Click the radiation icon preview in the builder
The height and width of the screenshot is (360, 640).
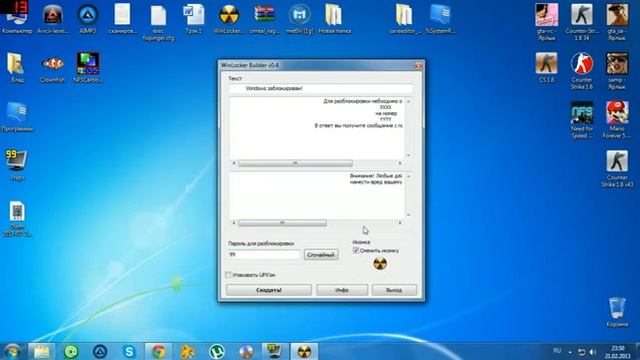pos(380,264)
